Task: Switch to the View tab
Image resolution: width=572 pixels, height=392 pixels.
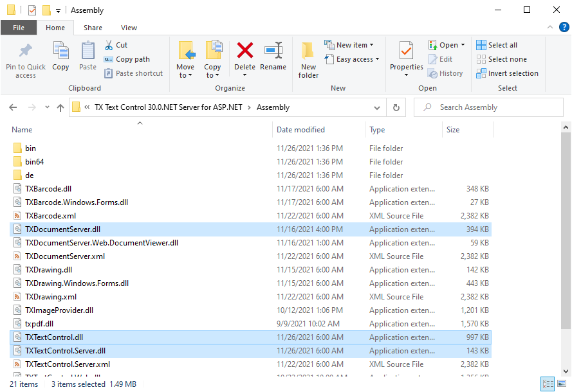Action: tap(129, 28)
